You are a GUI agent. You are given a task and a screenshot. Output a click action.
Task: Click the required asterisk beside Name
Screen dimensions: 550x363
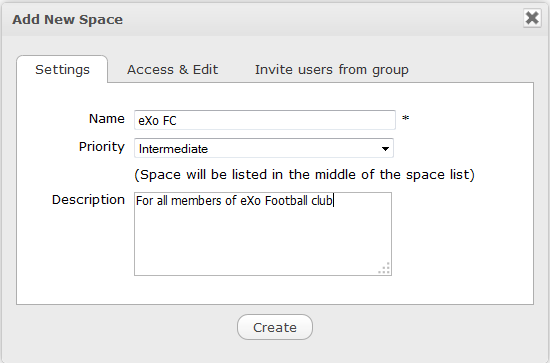click(x=405, y=118)
